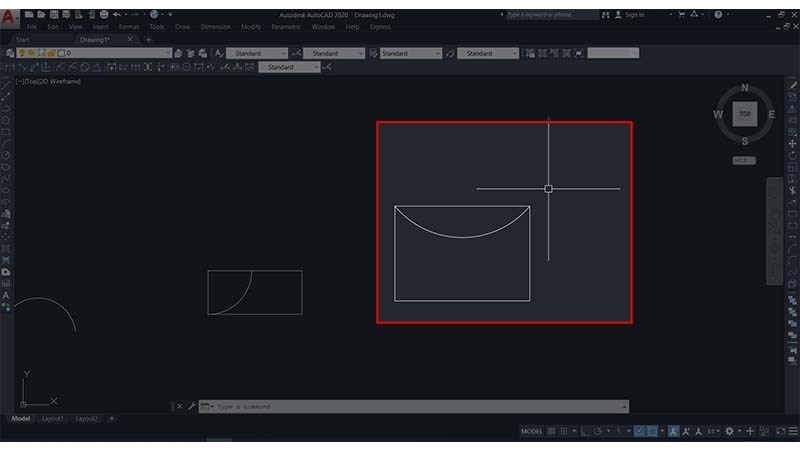Viewport: 800px width, 450px height.
Task: Click the [-][Top][2D Wireframe] viewport label
Action: (48, 81)
